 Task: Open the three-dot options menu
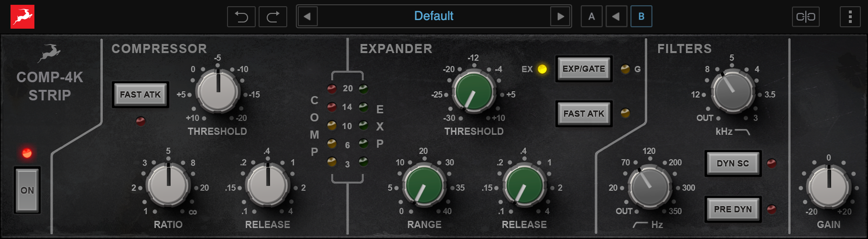pyautogui.click(x=850, y=17)
